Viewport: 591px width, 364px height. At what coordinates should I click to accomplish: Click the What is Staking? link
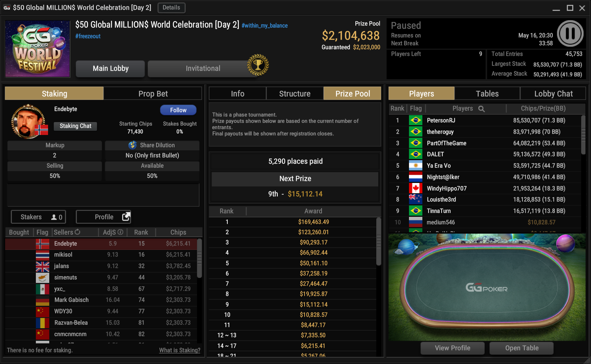180,350
